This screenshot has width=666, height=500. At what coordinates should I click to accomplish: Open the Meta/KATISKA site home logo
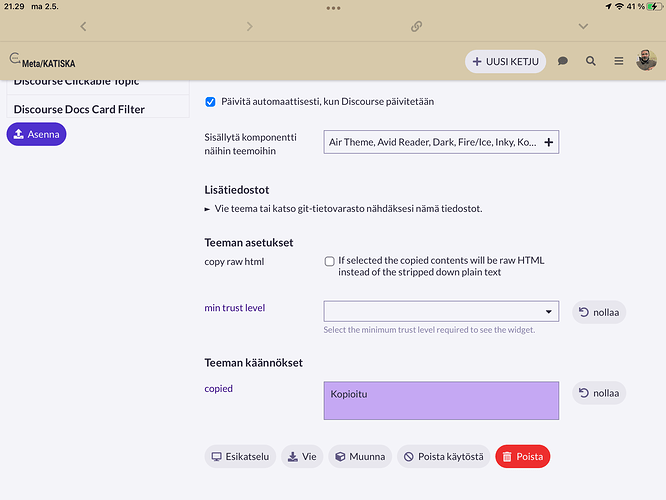(42, 61)
